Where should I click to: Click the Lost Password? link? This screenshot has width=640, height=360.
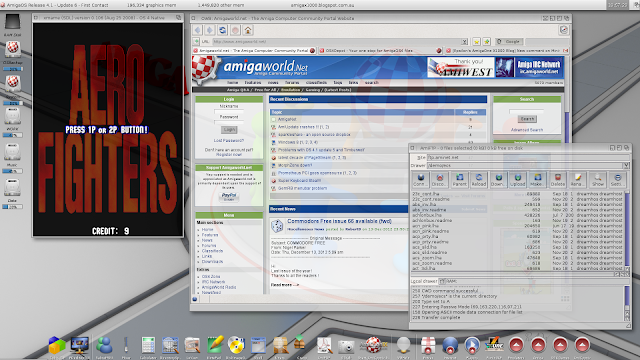(x=229, y=140)
